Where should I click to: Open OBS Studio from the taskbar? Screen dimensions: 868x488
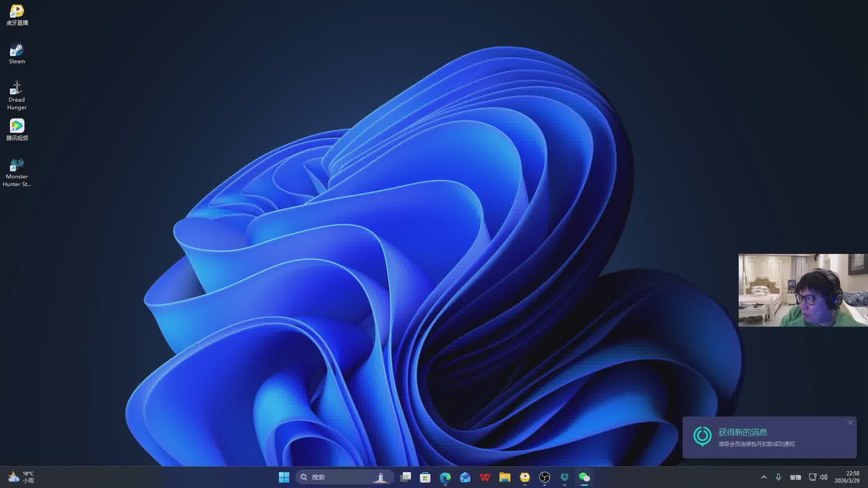[x=545, y=477]
